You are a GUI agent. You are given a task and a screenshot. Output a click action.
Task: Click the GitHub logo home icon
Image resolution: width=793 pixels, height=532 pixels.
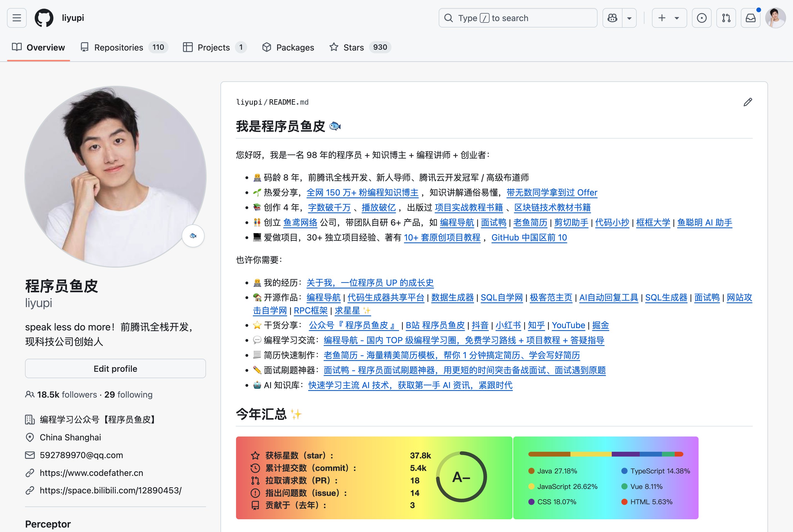pyautogui.click(x=44, y=18)
